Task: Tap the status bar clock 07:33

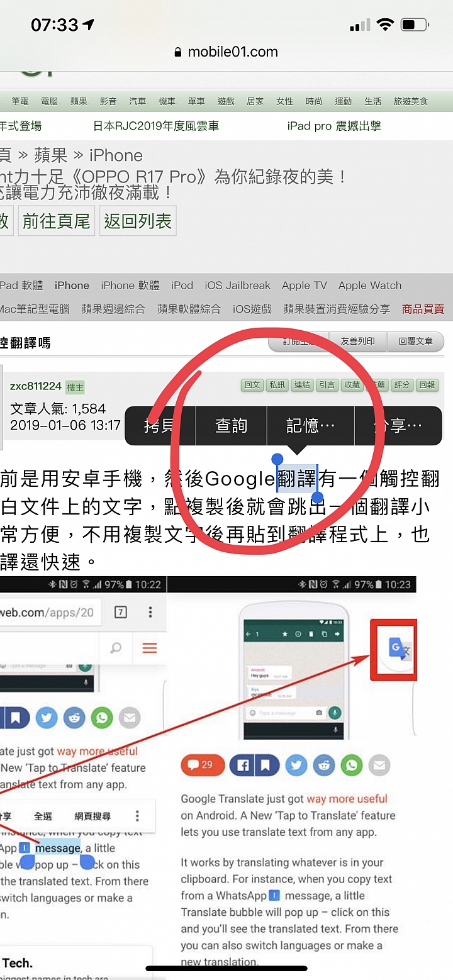Action: tap(55, 25)
